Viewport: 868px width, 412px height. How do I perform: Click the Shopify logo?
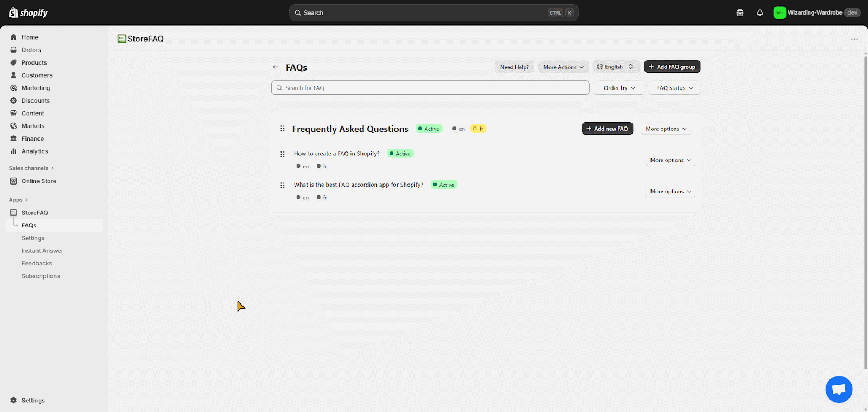[28, 12]
